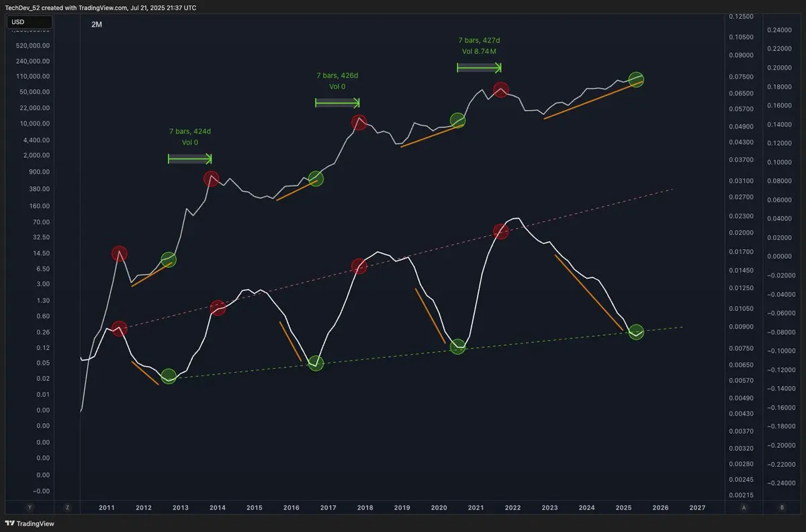Click the 2020 green trough marker on oscillator
The image size is (806, 532).
coord(457,347)
